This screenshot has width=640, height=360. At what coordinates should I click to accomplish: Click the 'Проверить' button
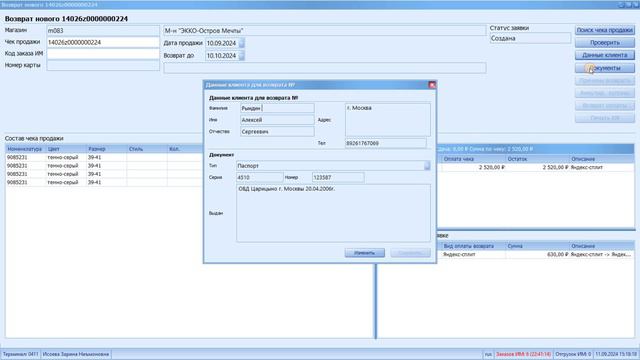point(604,42)
